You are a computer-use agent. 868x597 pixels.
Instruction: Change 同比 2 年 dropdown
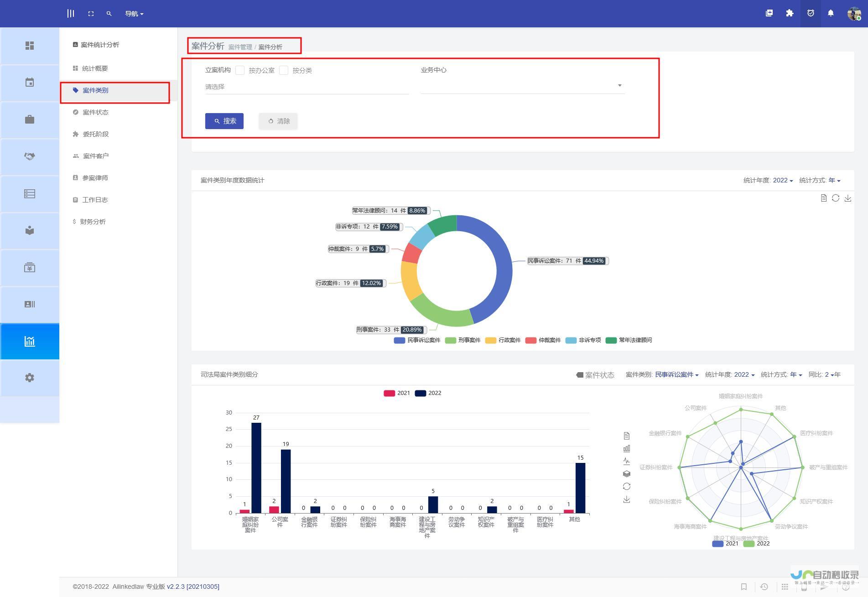point(829,374)
